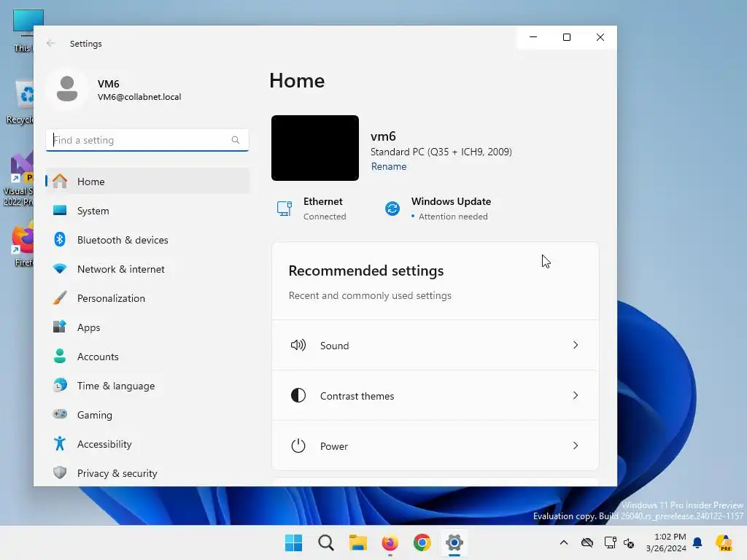
Task: Click the Rename link for vm6
Action: point(389,166)
